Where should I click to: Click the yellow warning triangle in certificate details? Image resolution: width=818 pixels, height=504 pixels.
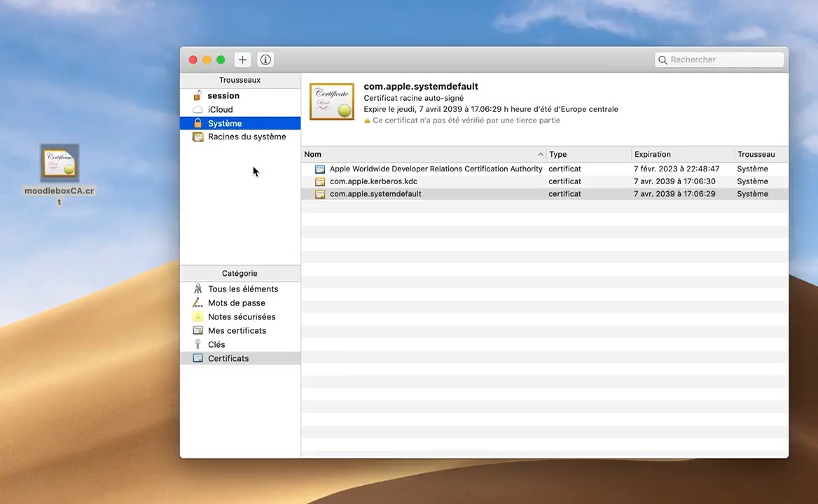(x=367, y=120)
